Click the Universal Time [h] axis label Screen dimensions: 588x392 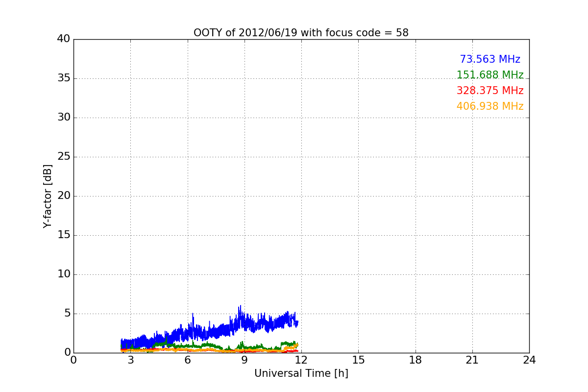[301, 373]
